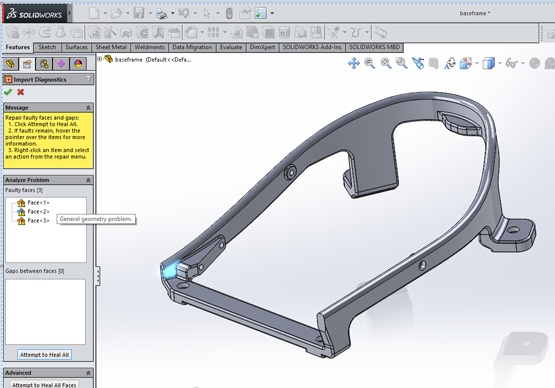Open the Sheet Metal command tab
This screenshot has height=388, width=555.
pos(111,47)
